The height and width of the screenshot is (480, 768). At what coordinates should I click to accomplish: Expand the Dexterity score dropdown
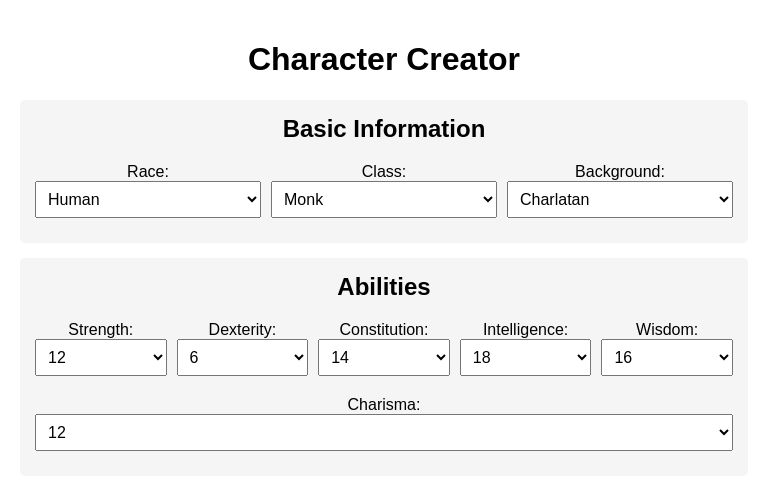point(242,357)
